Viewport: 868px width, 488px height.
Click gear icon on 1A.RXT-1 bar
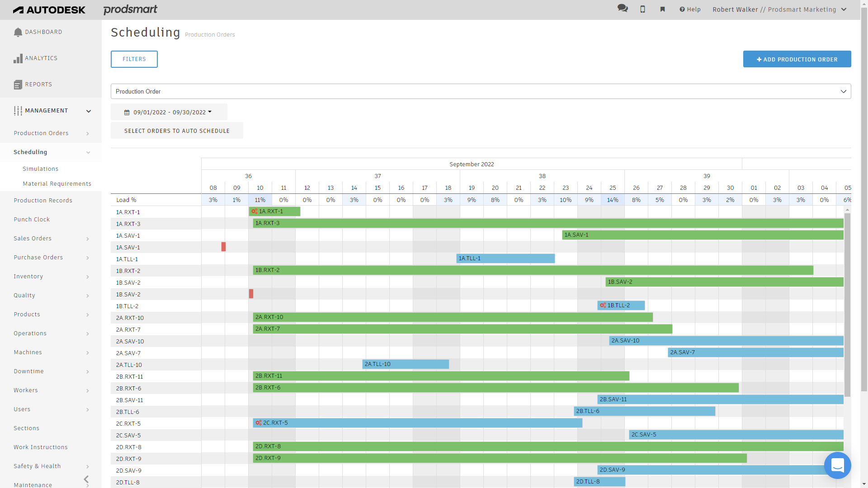pyautogui.click(x=255, y=211)
